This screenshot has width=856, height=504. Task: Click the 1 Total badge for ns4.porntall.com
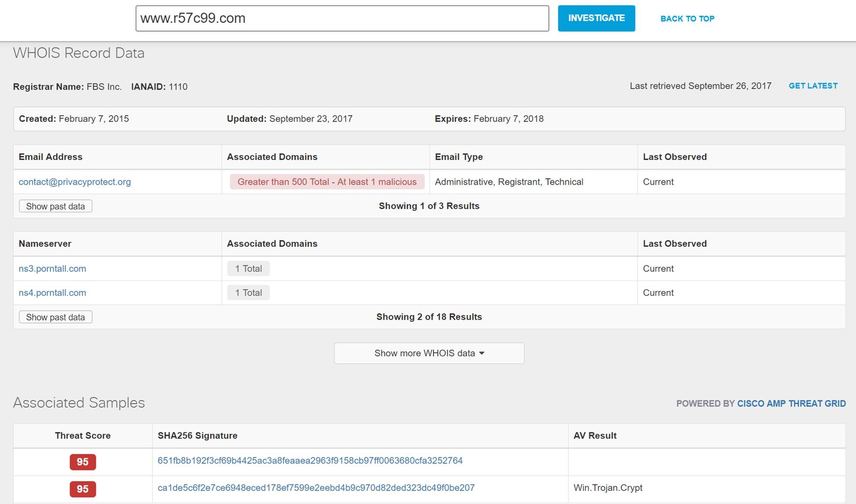pyautogui.click(x=248, y=293)
